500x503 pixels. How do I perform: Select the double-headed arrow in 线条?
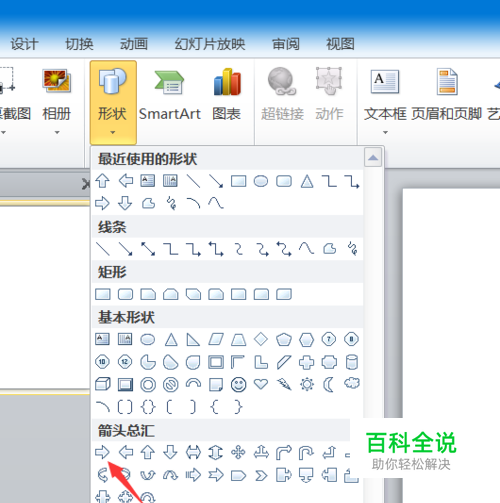point(148,249)
